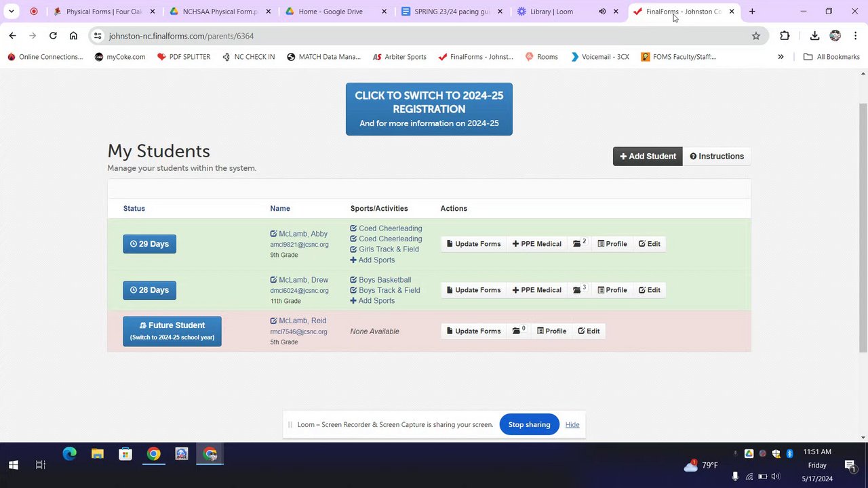Click Boys Track & Field entry
The image size is (868, 488).
[385, 290]
